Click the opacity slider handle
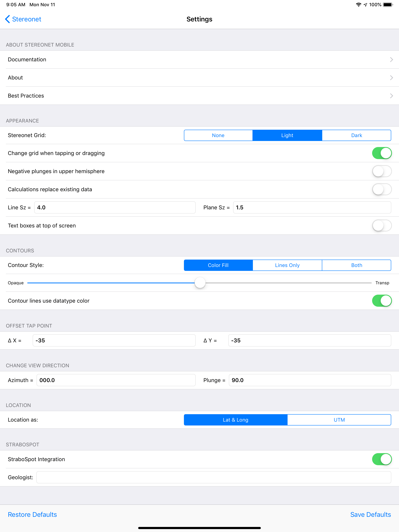 tap(200, 283)
